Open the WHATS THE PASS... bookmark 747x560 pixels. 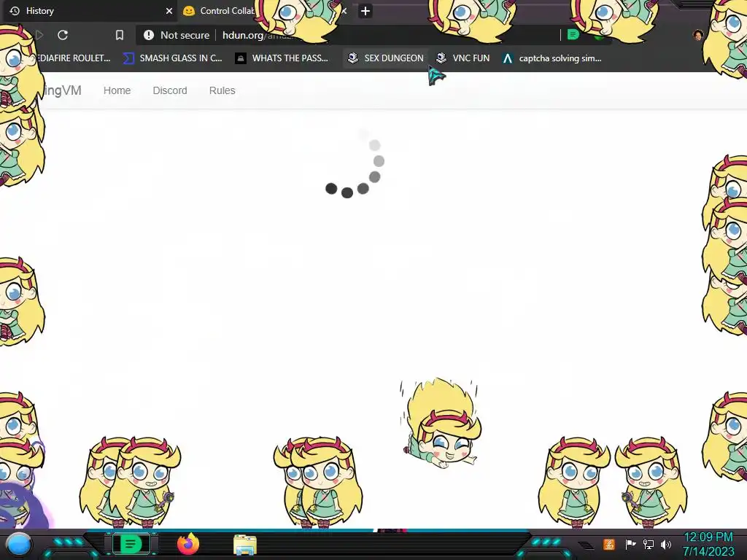coord(282,58)
